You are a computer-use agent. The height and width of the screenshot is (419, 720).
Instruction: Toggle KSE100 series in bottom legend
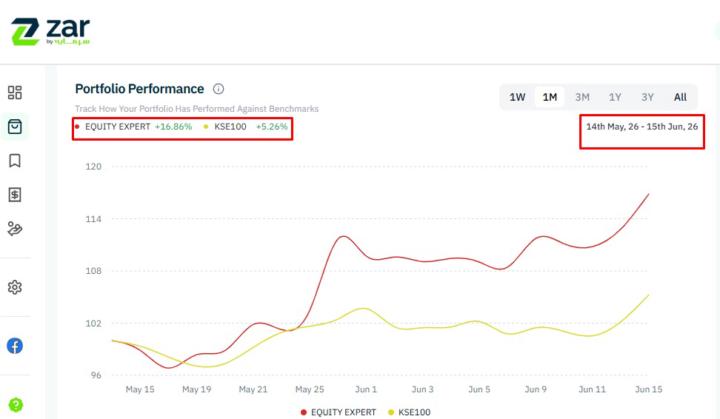409,412
